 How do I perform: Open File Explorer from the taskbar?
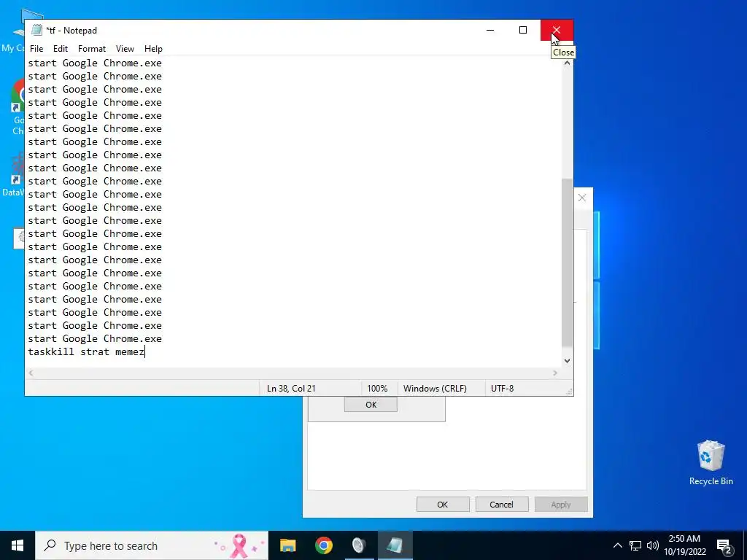click(x=287, y=545)
